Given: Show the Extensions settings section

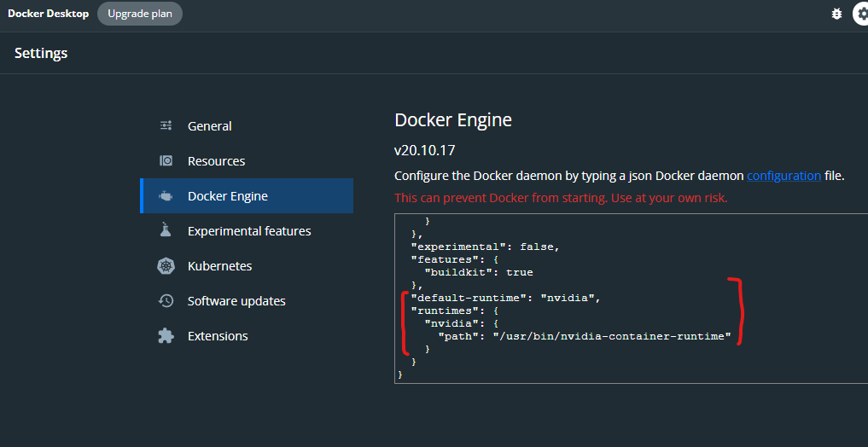Looking at the screenshot, I should point(218,336).
